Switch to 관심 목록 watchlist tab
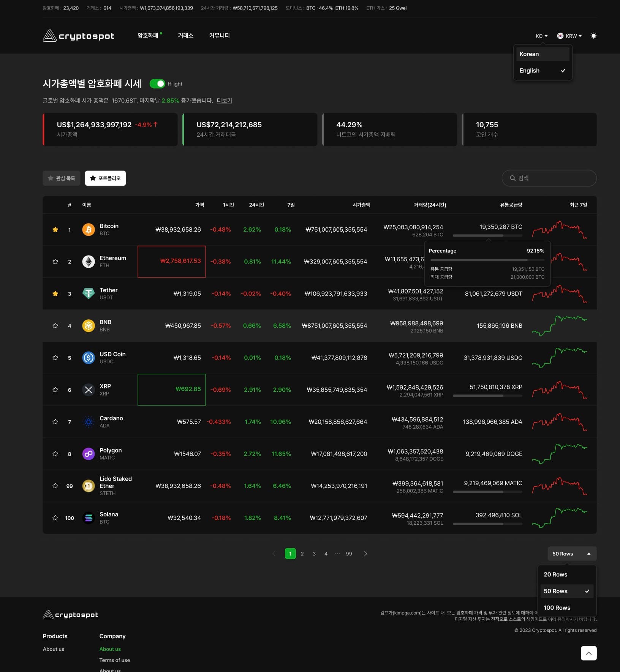This screenshot has width=620, height=672. (x=62, y=178)
